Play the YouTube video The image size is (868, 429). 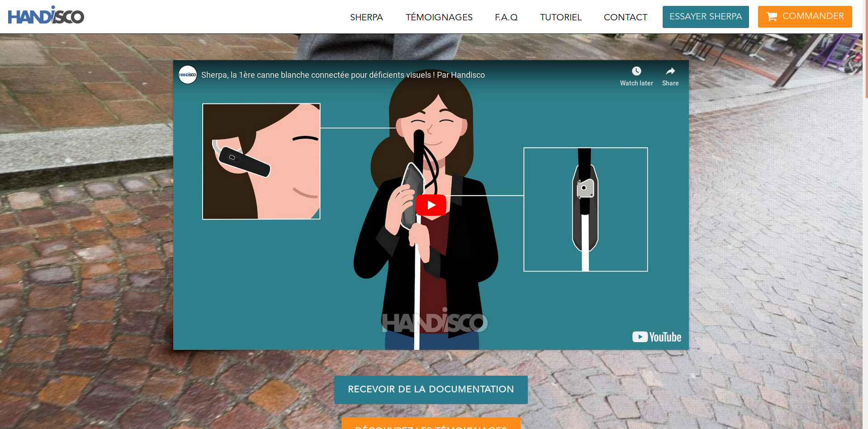pyautogui.click(x=431, y=205)
